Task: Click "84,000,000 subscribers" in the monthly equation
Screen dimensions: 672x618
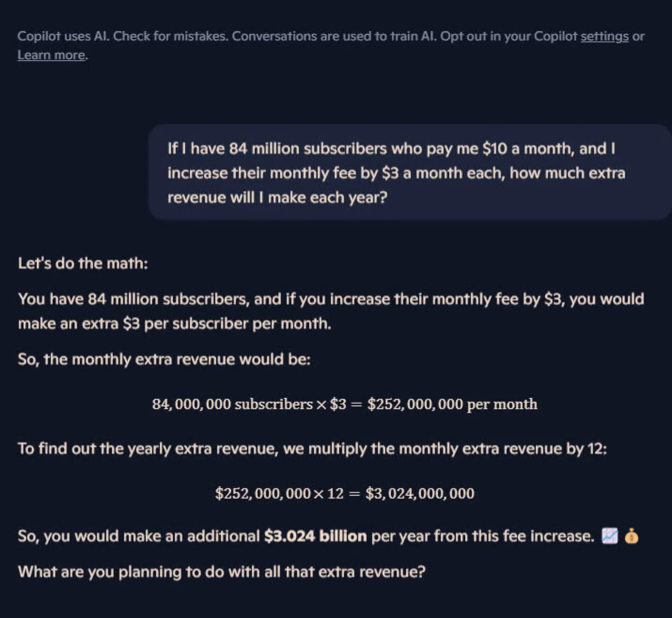Action: tap(232, 404)
